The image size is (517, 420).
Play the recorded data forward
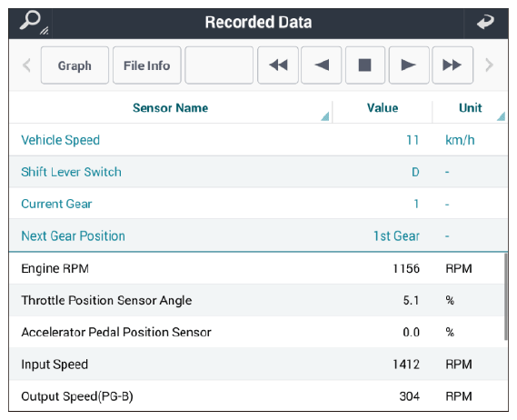(x=409, y=65)
